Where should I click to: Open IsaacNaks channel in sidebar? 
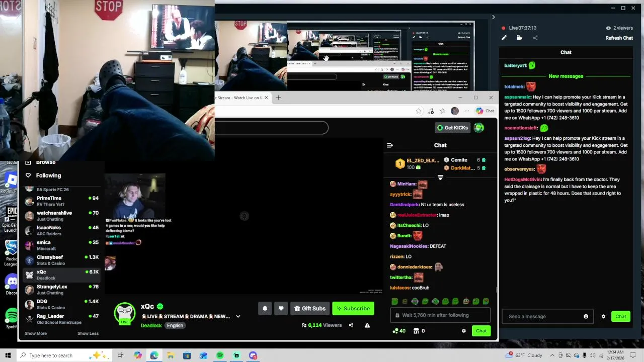61,231
